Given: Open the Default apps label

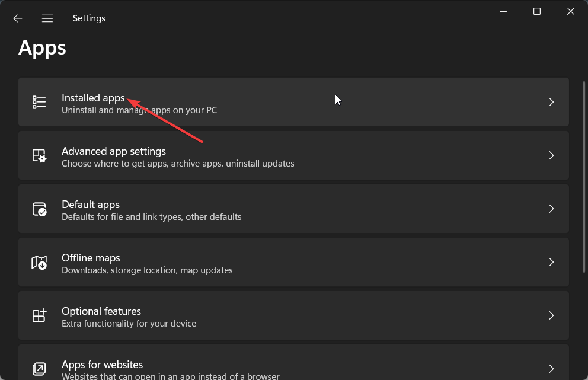Looking at the screenshot, I should (90, 205).
